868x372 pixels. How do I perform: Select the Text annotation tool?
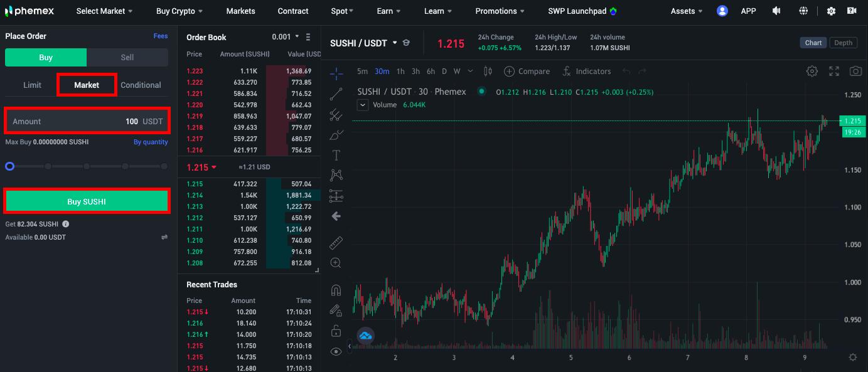click(336, 155)
